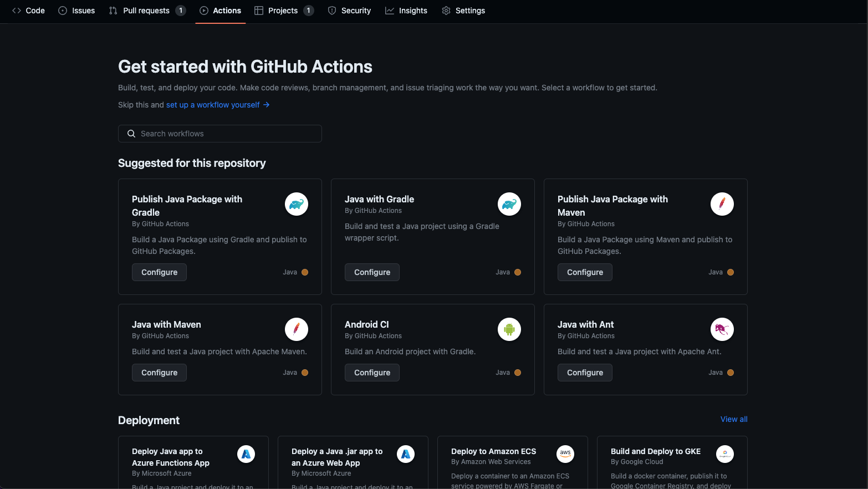The width and height of the screenshot is (868, 489).
Task: Click the 'Build and Deploy to GKE' title
Action: tap(656, 451)
